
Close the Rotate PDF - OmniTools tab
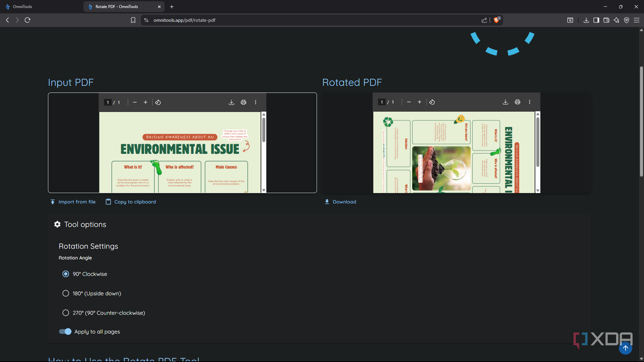pos(159,7)
